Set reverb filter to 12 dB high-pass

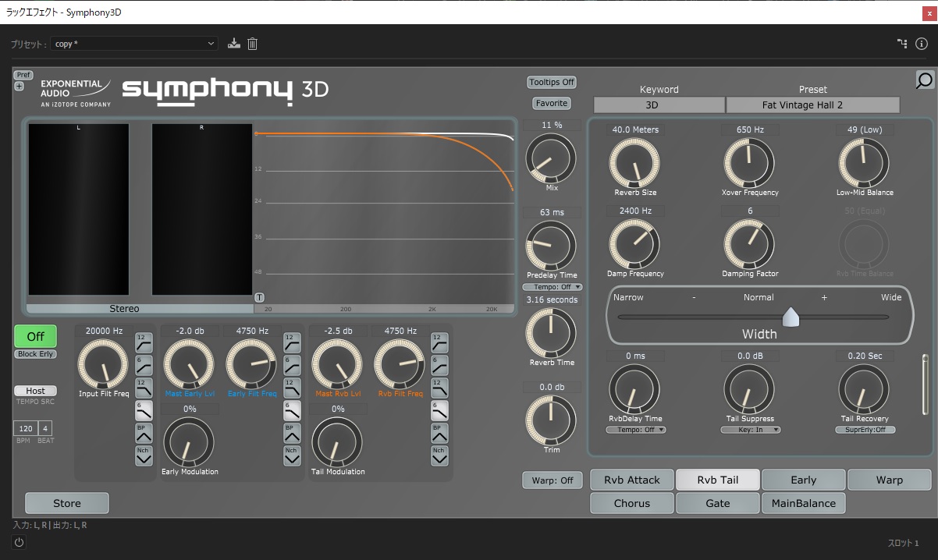440,342
